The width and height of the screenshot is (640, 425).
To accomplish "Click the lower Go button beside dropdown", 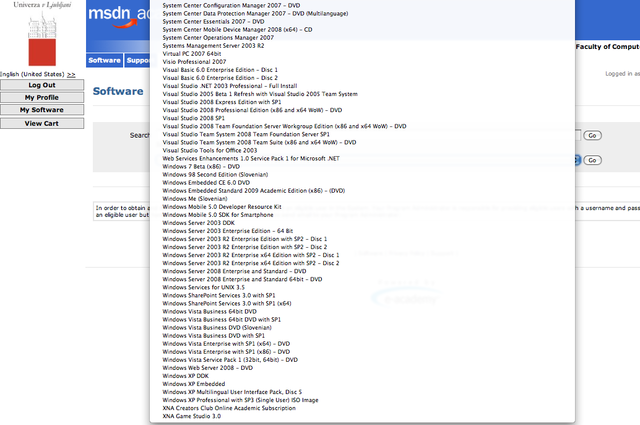I will (592, 160).
